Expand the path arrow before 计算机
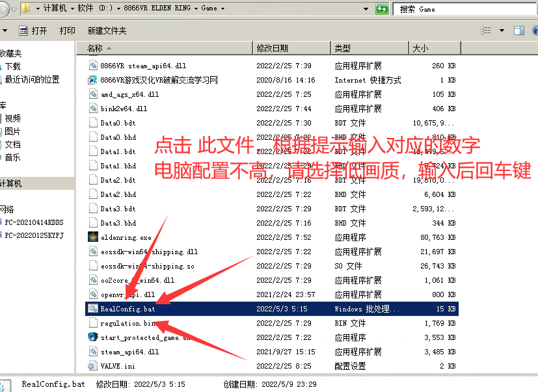Viewport: 538px width, 392px height. point(38,8)
